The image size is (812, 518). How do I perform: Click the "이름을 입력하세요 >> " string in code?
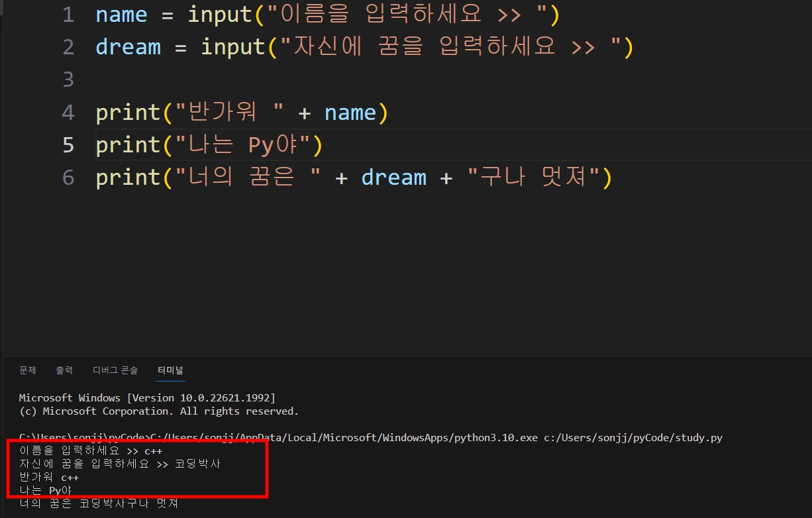[406, 15]
